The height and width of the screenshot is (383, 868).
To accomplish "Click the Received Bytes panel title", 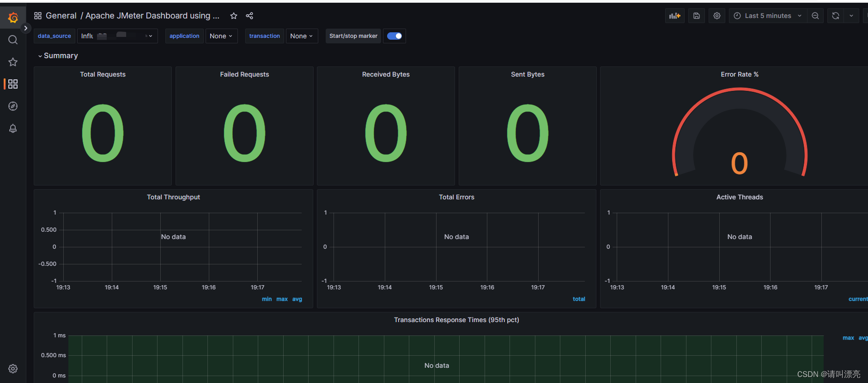I will [x=386, y=74].
